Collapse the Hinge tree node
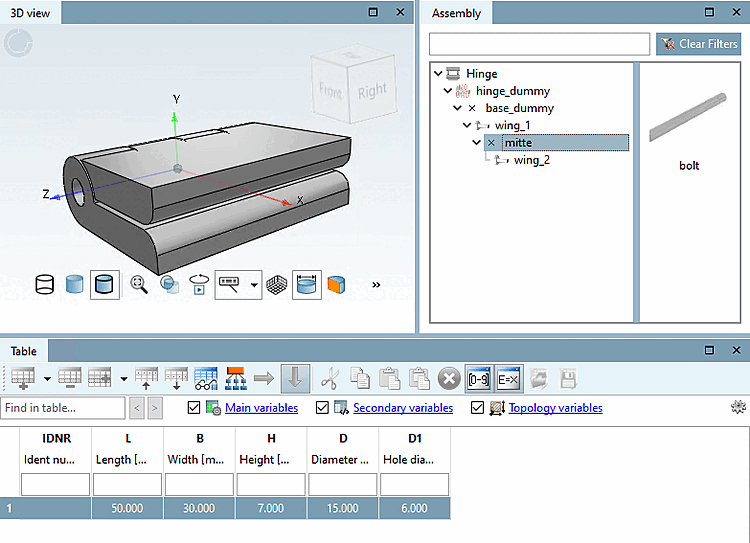 coord(438,74)
